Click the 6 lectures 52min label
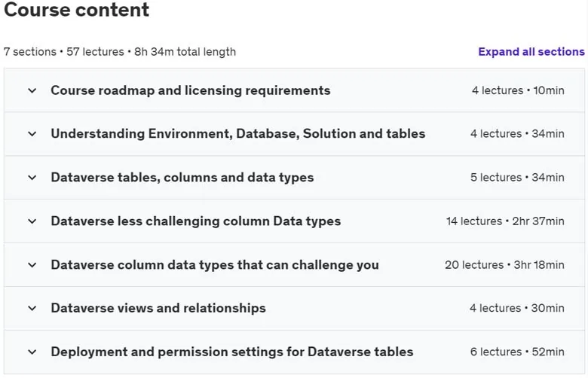The height and width of the screenshot is (378, 588). pos(517,352)
